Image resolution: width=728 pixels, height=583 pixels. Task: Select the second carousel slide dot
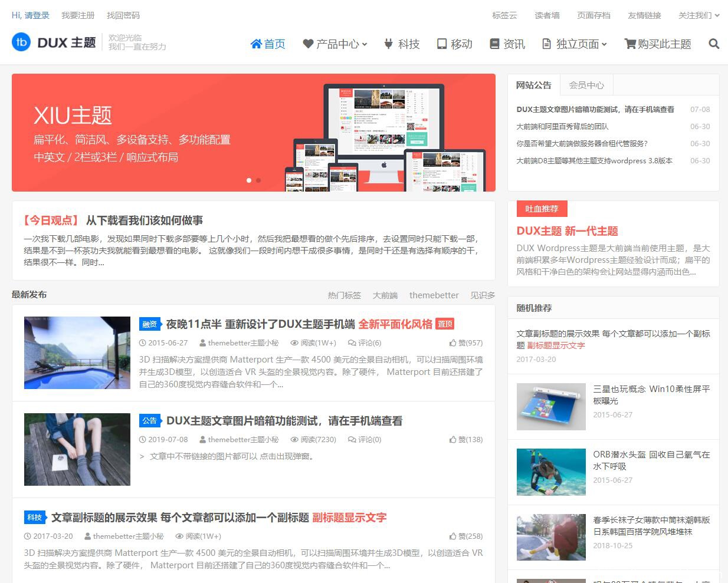[x=258, y=180]
